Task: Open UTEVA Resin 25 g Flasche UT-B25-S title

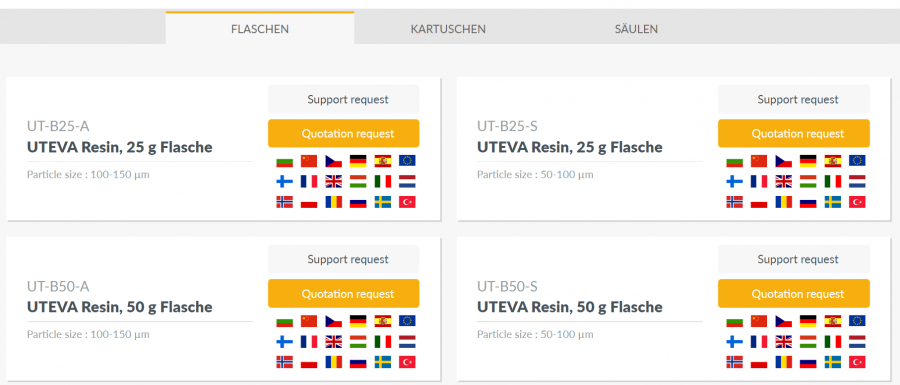Action: click(x=569, y=147)
